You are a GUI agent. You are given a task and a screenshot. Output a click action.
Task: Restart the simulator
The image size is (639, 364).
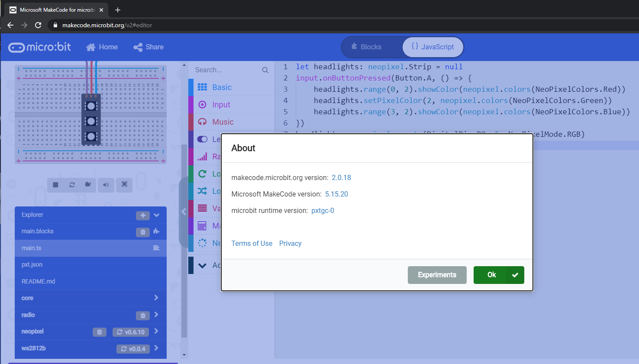[x=72, y=185]
